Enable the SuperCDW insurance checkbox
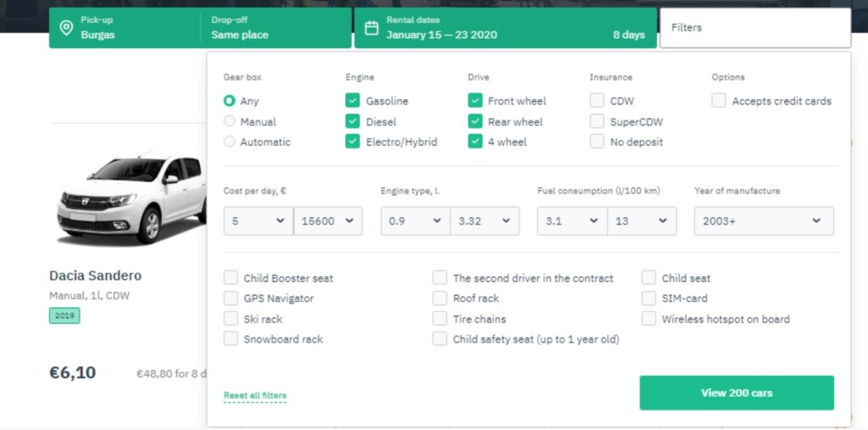Image resolution: width=868 pixels, height=430 pixels. (597, 120)
